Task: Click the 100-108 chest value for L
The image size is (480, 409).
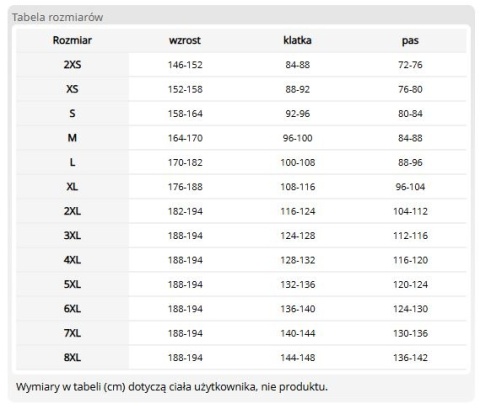Action: (x=298, y=162)
